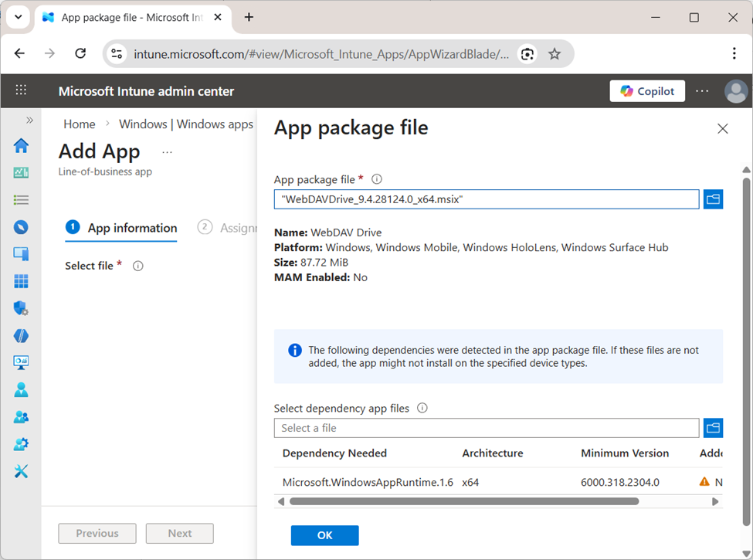The height and width of the screenshot is (560, 753).
Task: Select the Devices section in the sidebar
Action: [21, 253]
